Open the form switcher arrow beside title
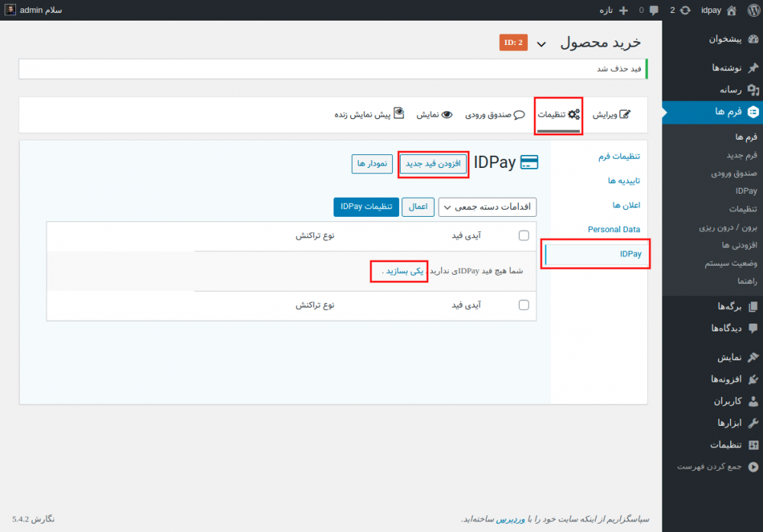Image resolution: width=763 pixels, height=532 pixels. point(542,44)
